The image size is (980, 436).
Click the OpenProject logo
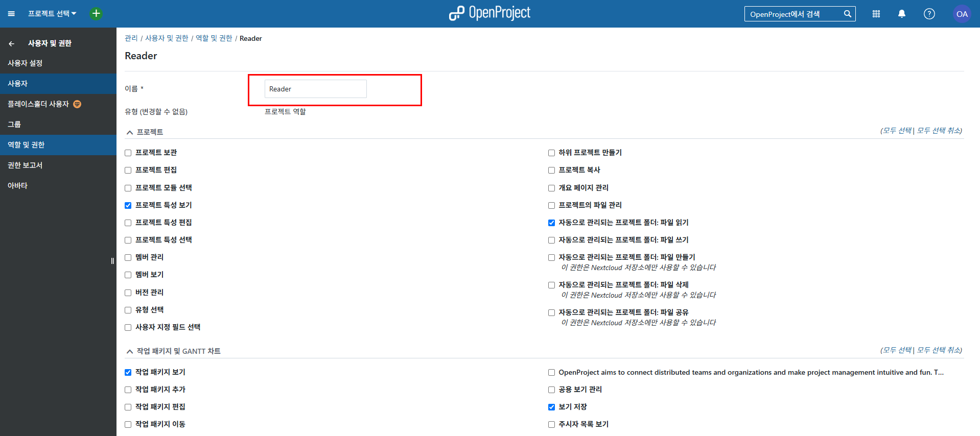click(x=489, y=13)
